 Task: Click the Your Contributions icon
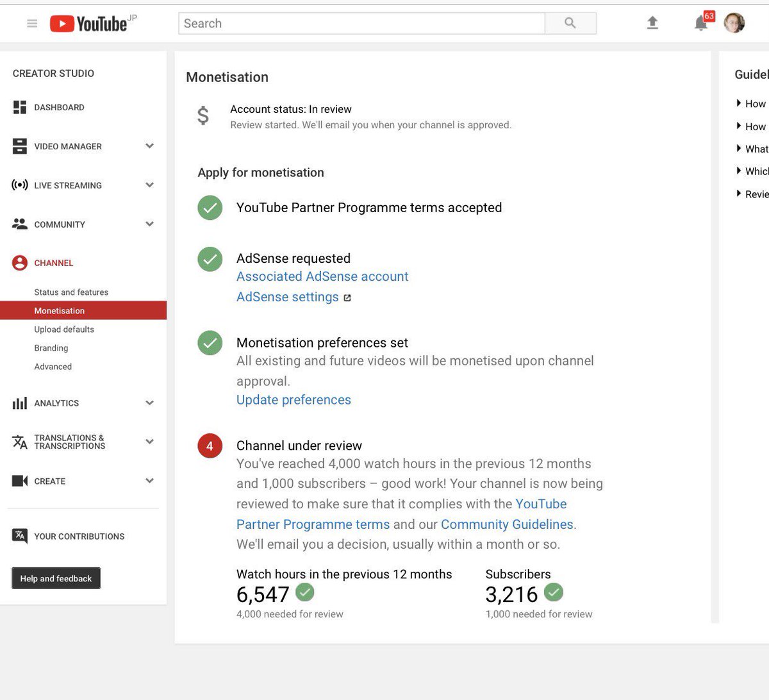20,536
